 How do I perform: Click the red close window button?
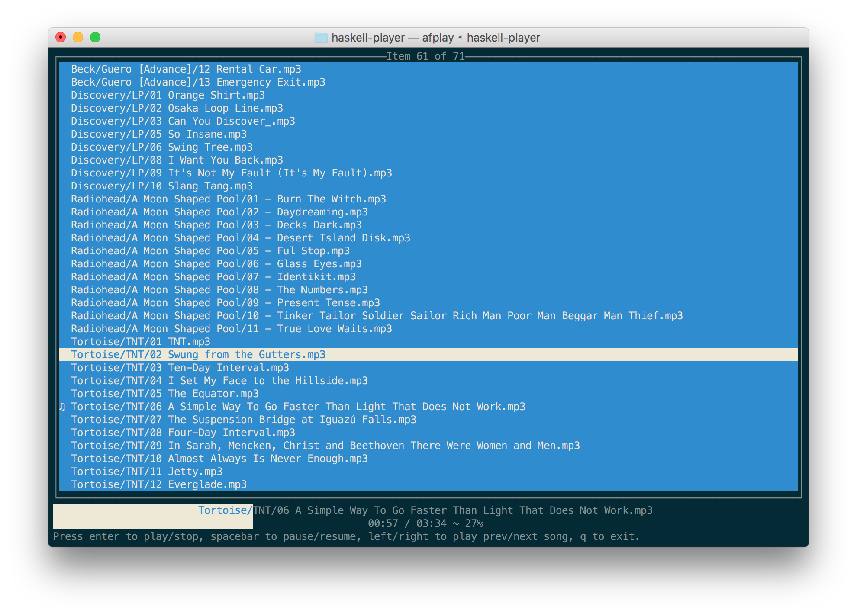[x=61, y=38]
